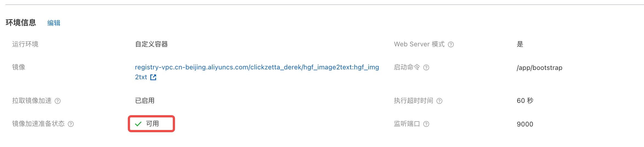Open the external link icon after 2txt
The image size is (644, 147).
(x=153, y=77)
